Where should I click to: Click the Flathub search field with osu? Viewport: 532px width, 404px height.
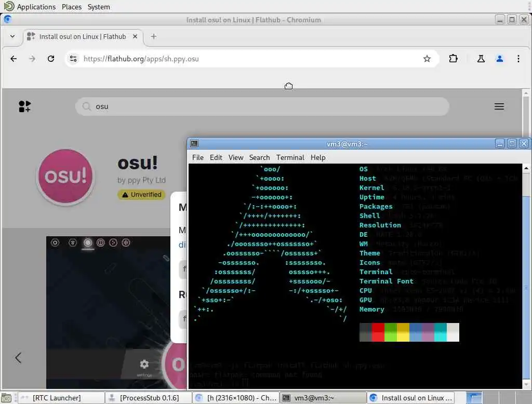point(262,106)
